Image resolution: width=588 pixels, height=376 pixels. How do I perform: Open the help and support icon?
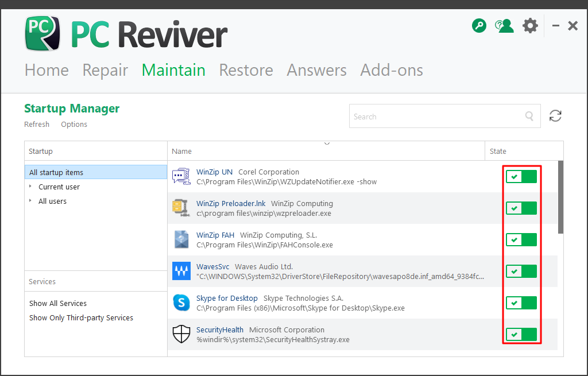pos(504,26)
